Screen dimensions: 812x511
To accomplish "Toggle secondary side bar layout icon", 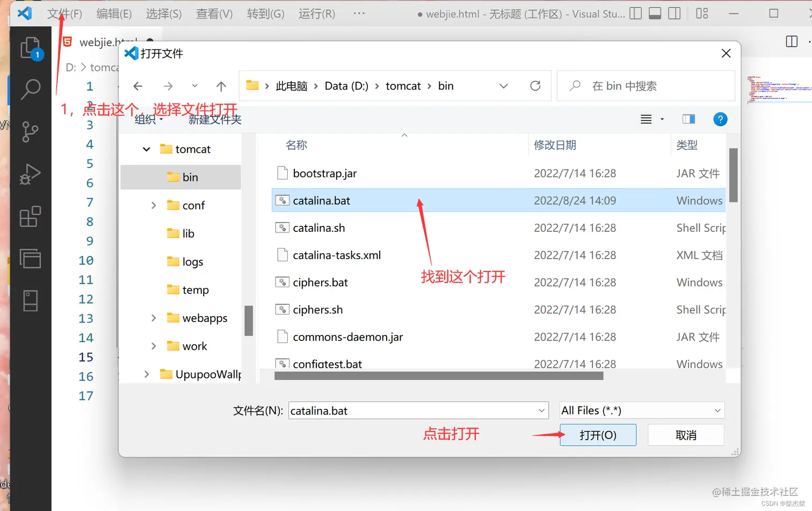I will [x=675, y=13].
